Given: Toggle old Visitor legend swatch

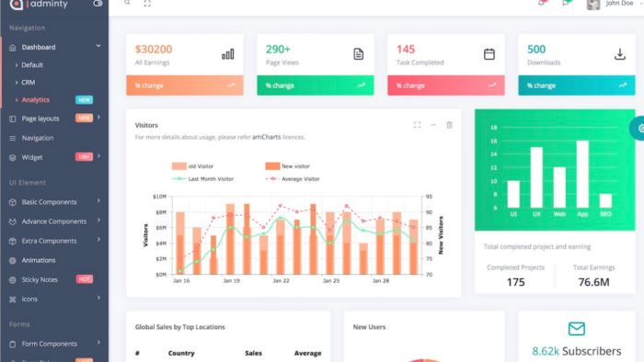Looking at the screenshot, I should (179, 166).
